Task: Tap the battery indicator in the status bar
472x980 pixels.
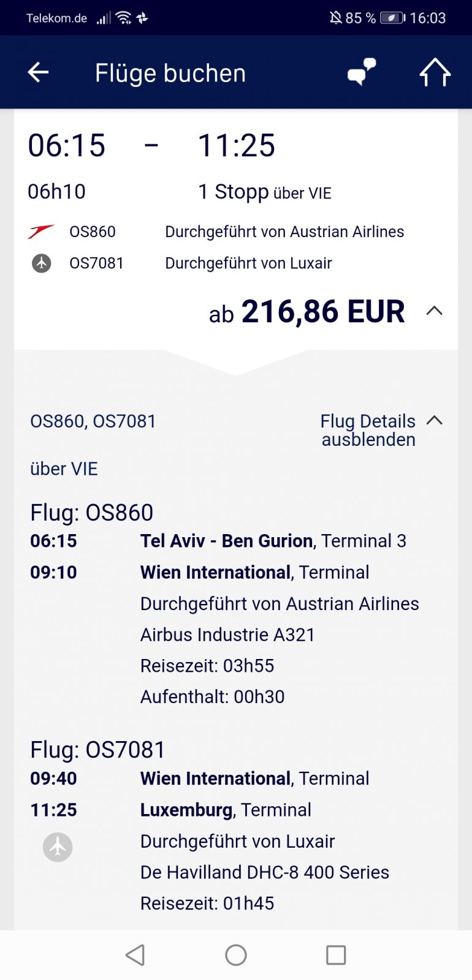Action: [392, 18]
